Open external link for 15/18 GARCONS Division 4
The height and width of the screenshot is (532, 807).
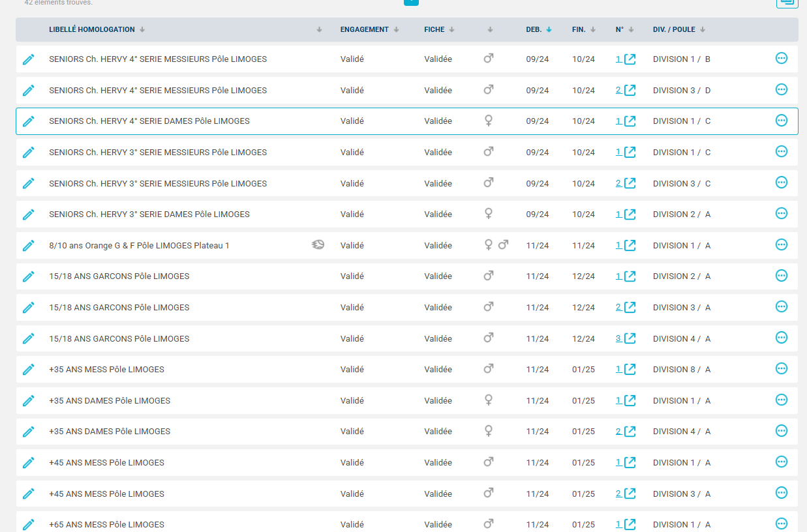(x=630, y=338)
